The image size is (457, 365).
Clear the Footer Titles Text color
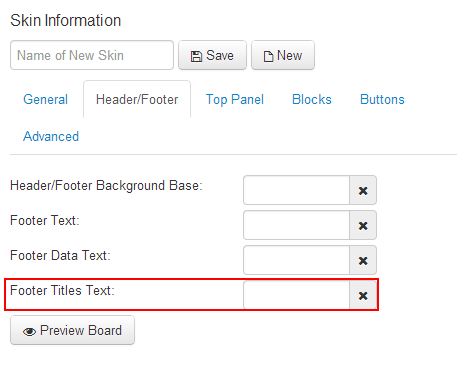(x=363, y=295)
